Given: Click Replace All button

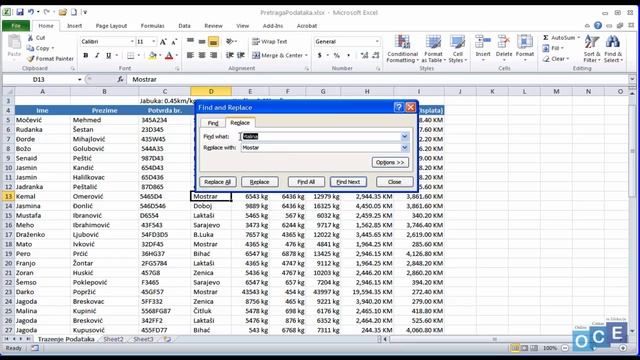Looking at the screenshot, I should pyautogui.click(x=218, y=182).
